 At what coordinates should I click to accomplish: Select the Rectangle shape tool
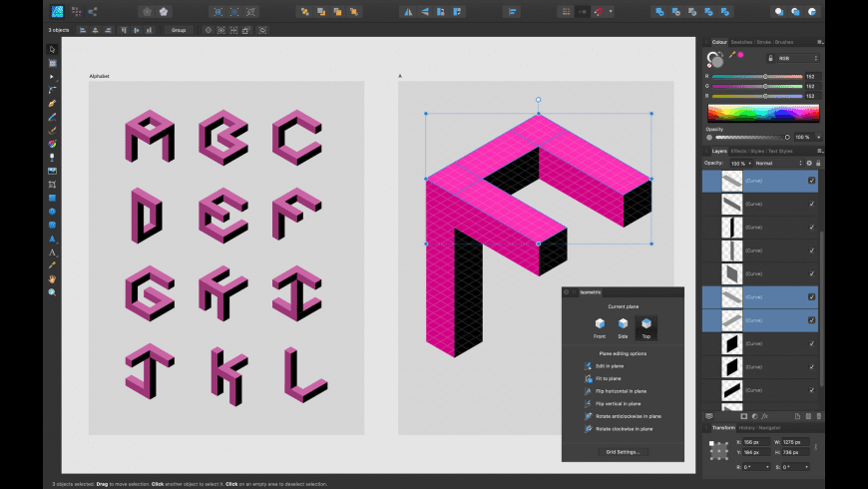click(52, 198)
